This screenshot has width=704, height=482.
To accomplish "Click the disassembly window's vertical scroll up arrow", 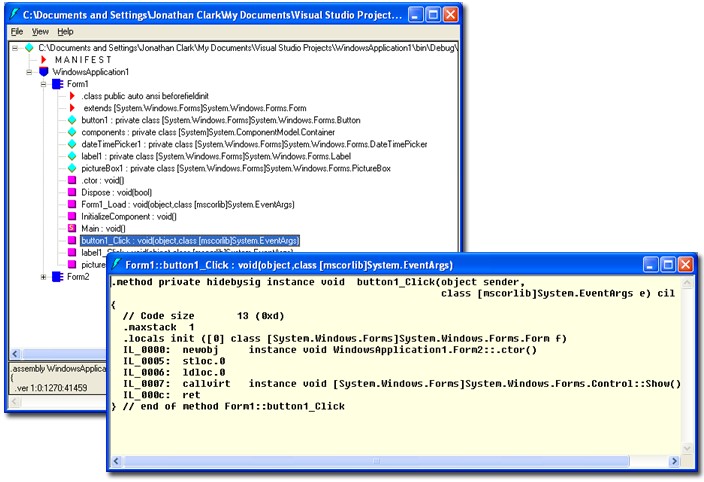I will point(686,283).
